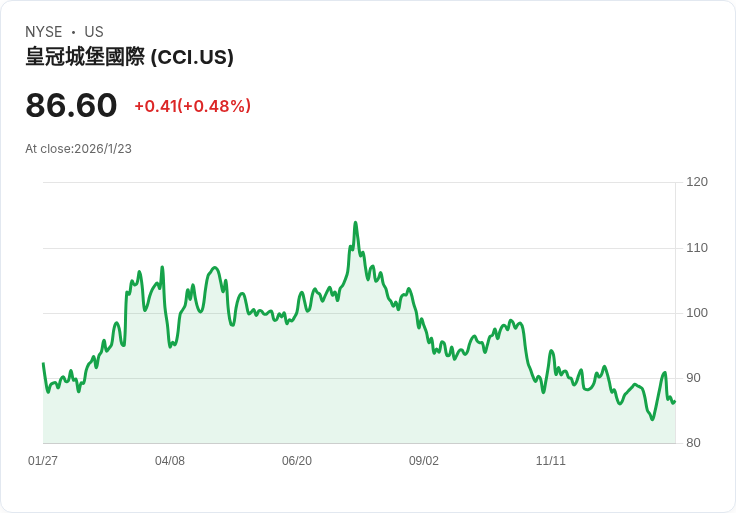
Task: Select the 06/20 date on the x-axis
Action: point(297,461)
